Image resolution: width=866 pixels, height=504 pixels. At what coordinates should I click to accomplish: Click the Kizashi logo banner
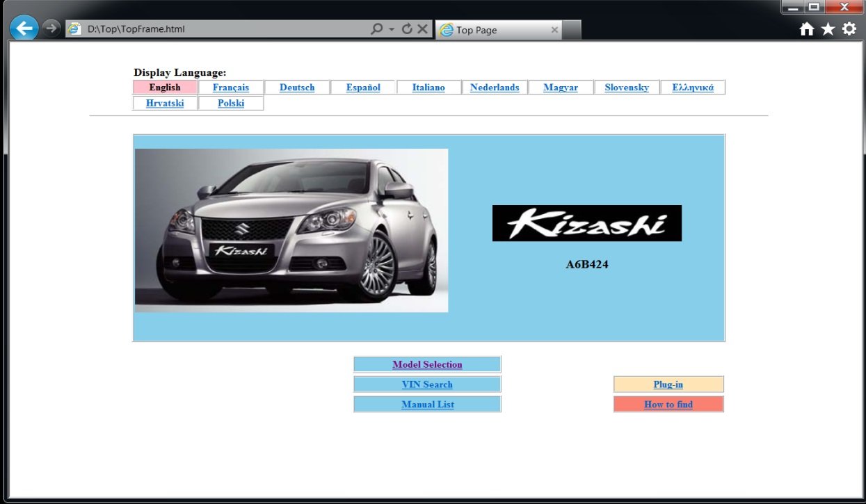click(x=587, y=223)
